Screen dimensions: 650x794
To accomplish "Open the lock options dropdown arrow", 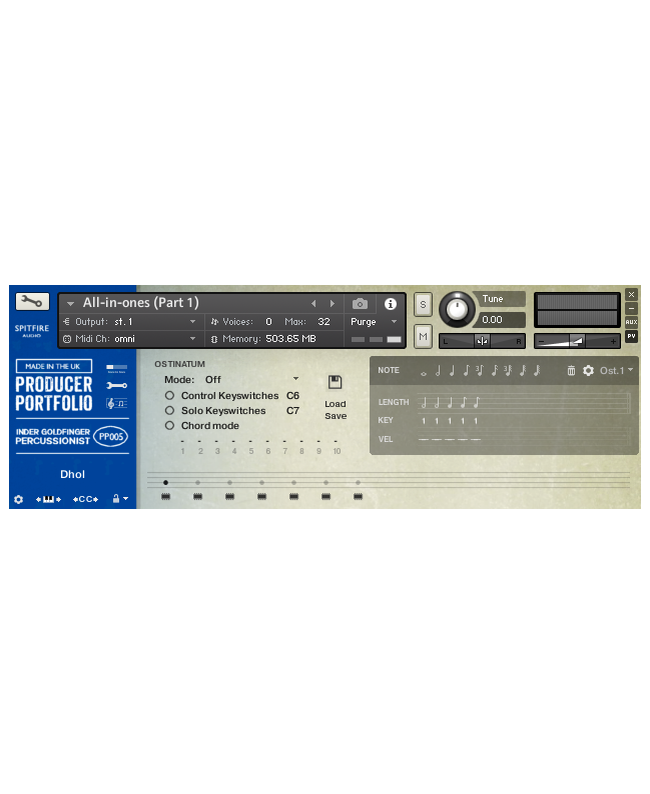I will point(126,499).
